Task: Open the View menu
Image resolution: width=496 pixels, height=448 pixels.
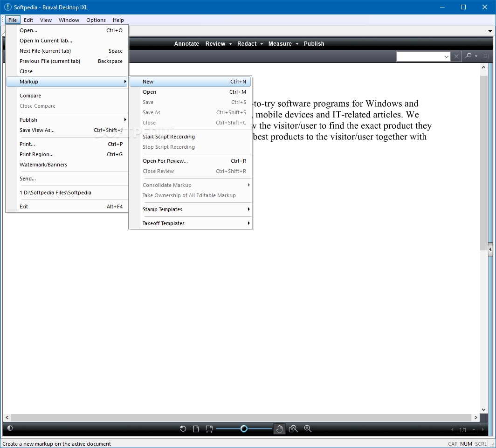Action: 46,20
